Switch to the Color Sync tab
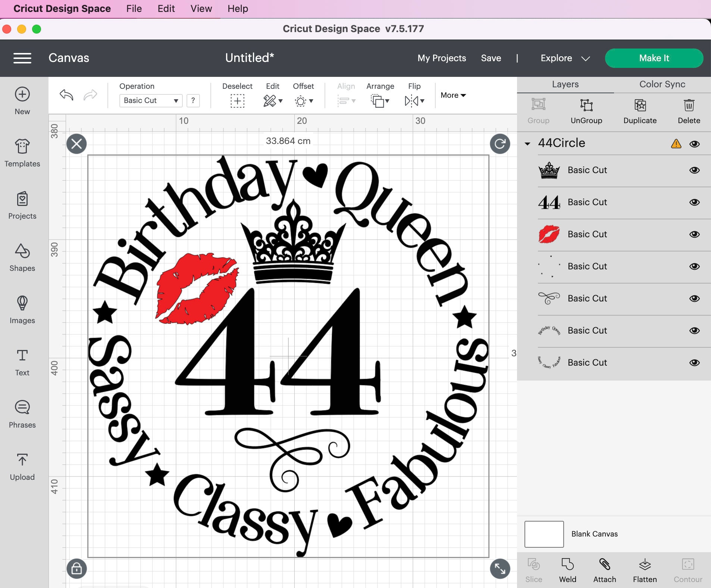The image size is (711, 588). tap(662, 84)
